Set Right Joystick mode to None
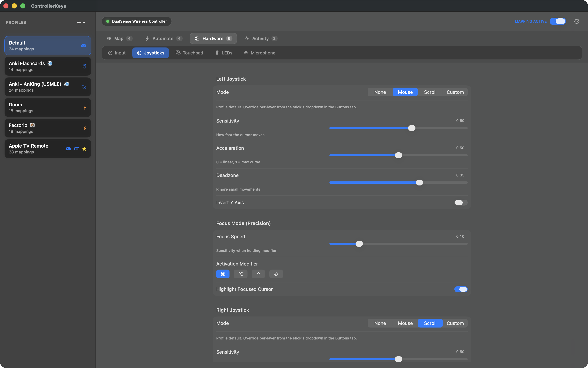This screenshot has width=588, height=368. tap(380, 323)
